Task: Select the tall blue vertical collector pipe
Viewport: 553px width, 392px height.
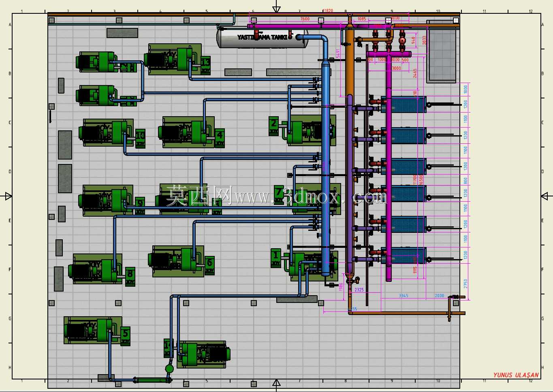Action: coord(326,168)
